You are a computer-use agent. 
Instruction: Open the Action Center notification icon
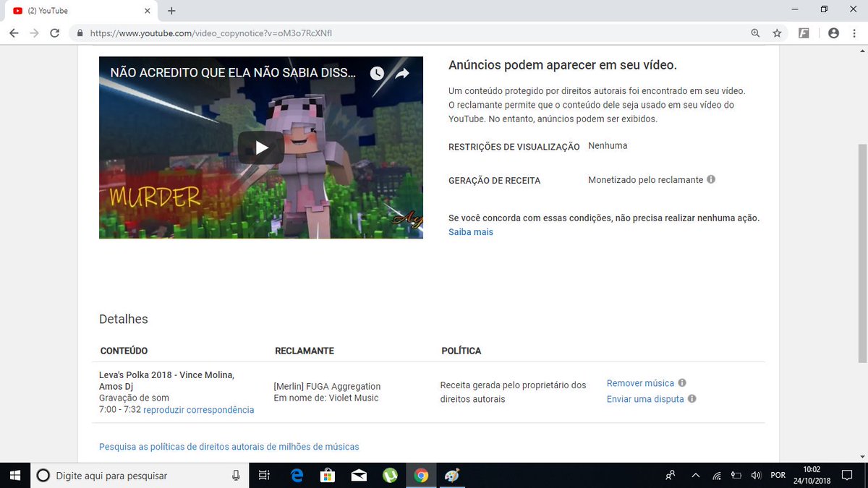tap(847, 475)
